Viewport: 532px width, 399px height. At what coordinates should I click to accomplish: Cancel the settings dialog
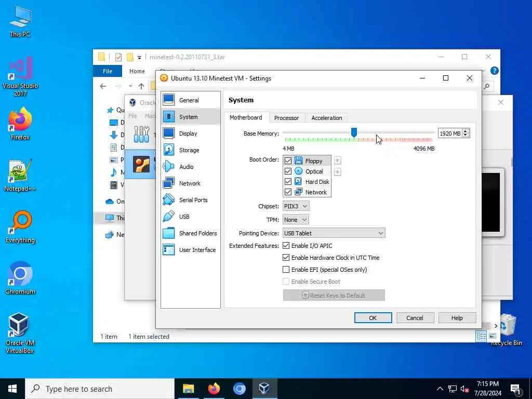[x=415, y=318]
